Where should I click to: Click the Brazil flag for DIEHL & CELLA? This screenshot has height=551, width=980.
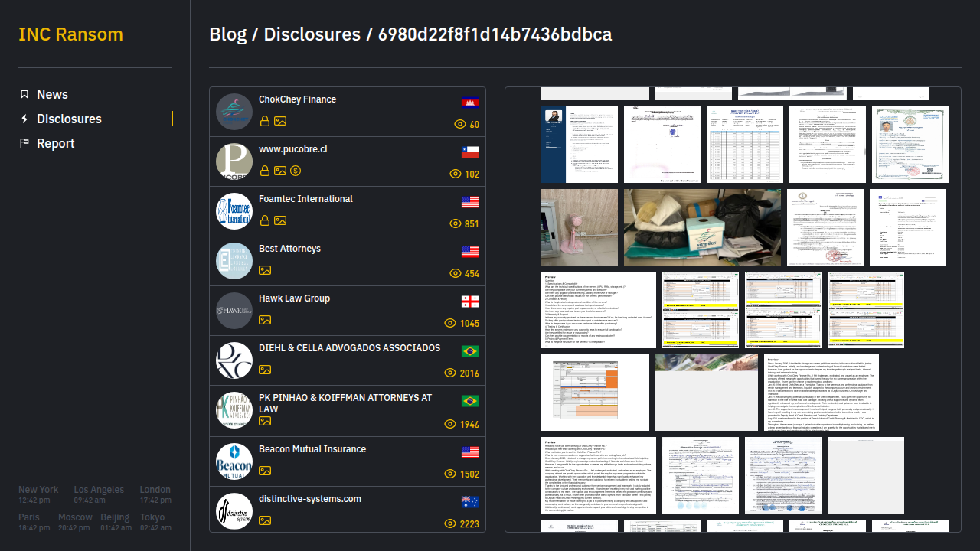point(470,351)
